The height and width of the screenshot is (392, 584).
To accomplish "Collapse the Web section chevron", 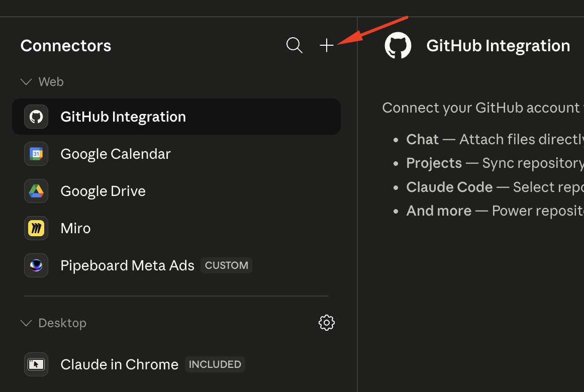I will coord(26,82).
